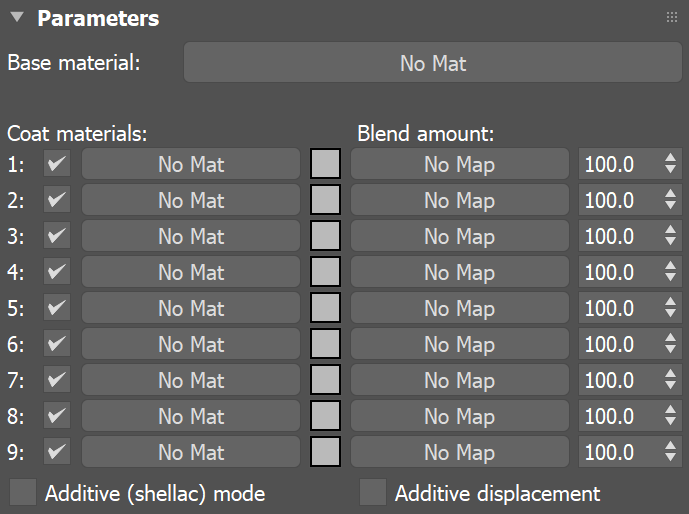The width and height of the screenshot is (689, 514).
Task: Assign blend No Map slot for coat 8
Action: (460, 416)
